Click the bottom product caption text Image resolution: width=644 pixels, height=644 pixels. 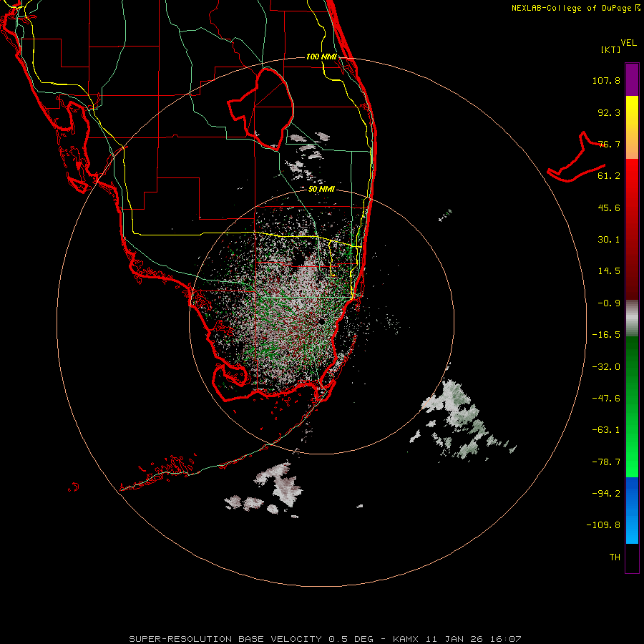(325, 639)
